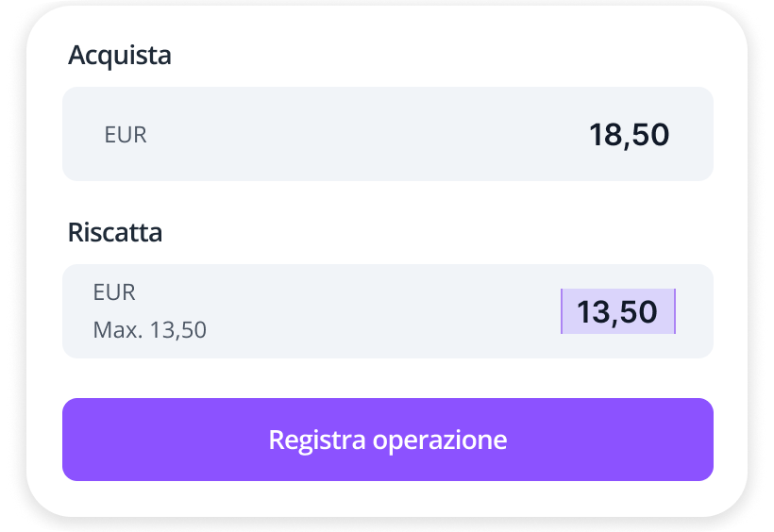Click the white card area below the button
The height and width of the screenshot is (532, 774).
pyautogui.click(x=387, y=498)
